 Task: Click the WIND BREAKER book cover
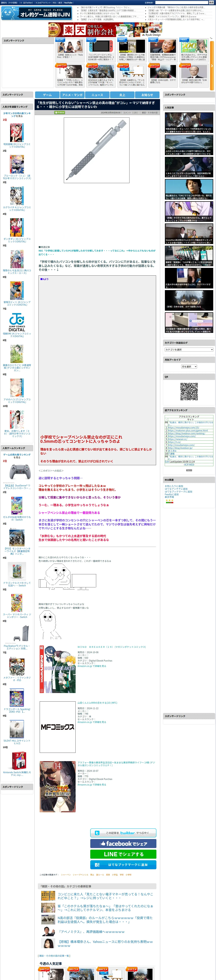57,669
